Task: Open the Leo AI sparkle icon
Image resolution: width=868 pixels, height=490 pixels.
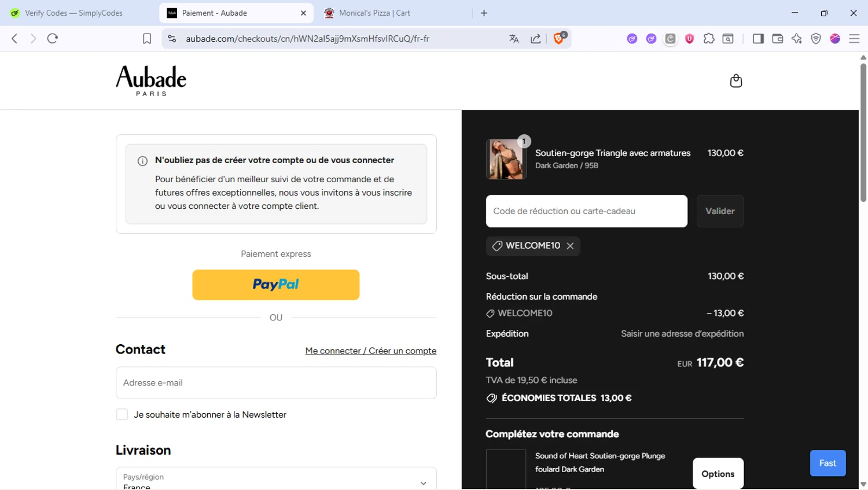Action: pyautogui.click(x=797, y=39)
